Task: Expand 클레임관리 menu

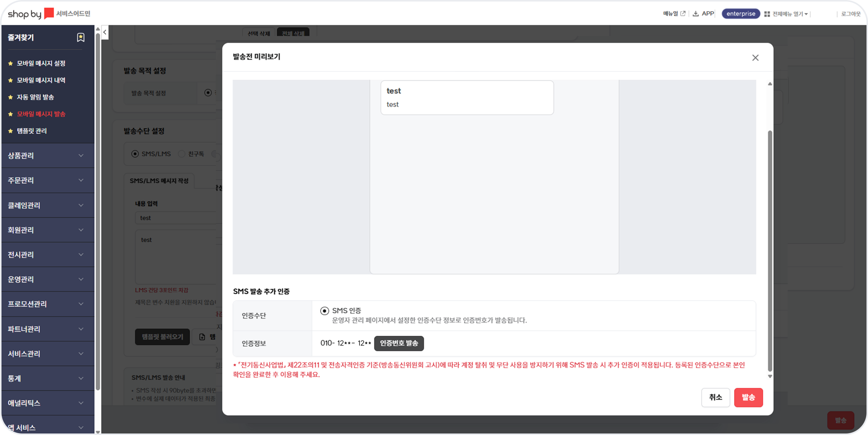Action: (48, 205)
